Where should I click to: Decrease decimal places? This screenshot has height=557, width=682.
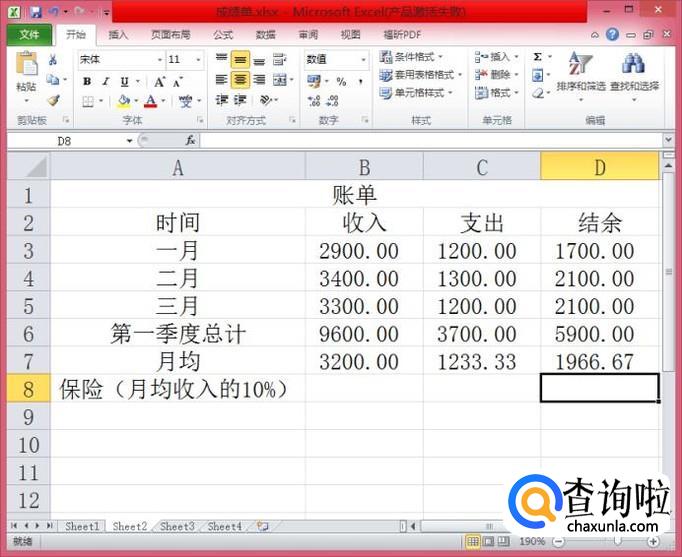click(x=332, y=101)
